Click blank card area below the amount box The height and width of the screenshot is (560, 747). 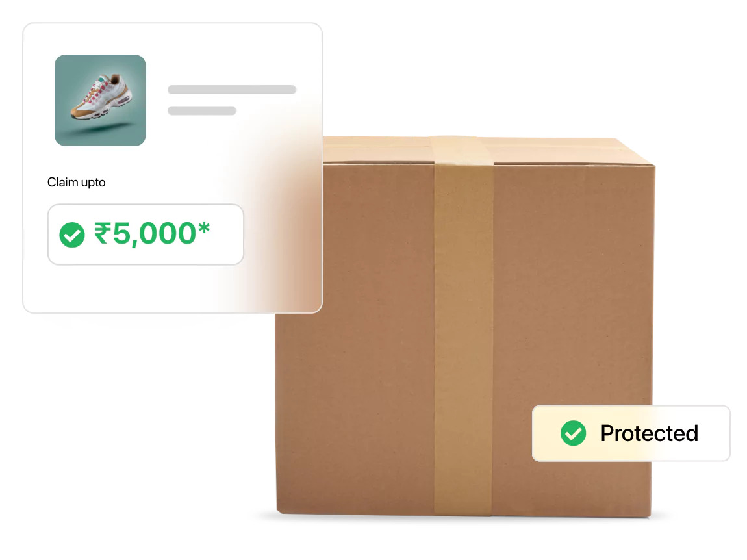coord(143,288)
